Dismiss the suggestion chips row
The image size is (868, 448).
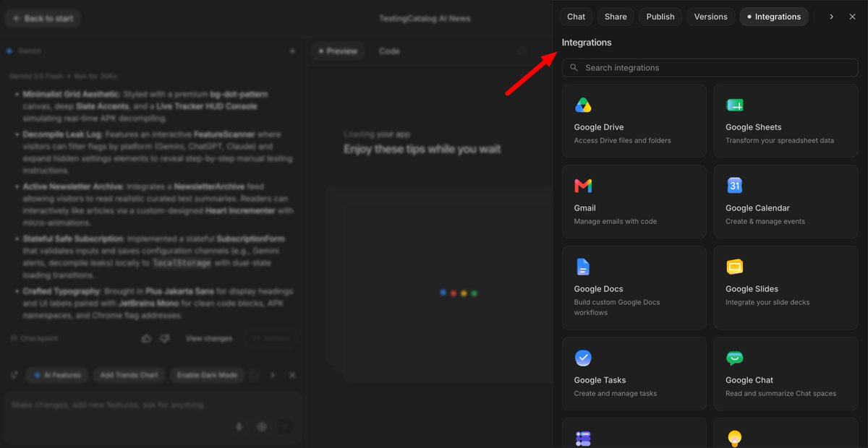(292, 375)
